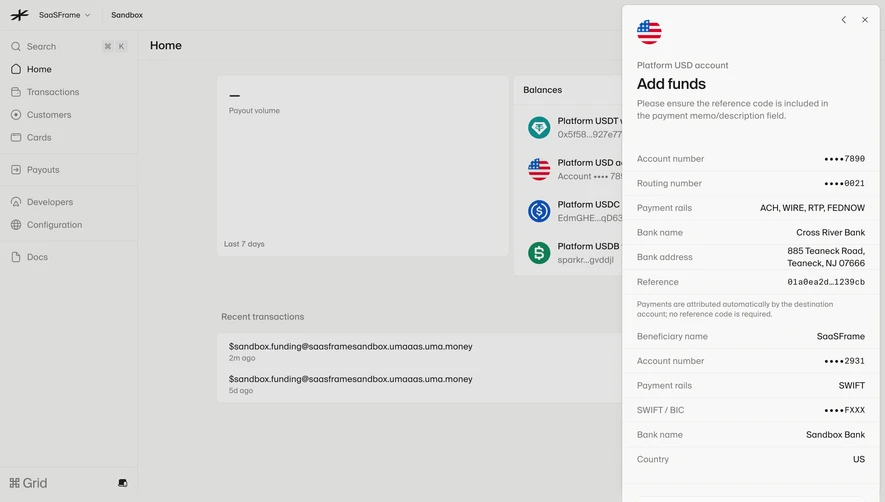Image resolution: width=885 pixels, height=502 pixels.
Task: Reveal masked routing number ••••0021
Action: (844, 184)
